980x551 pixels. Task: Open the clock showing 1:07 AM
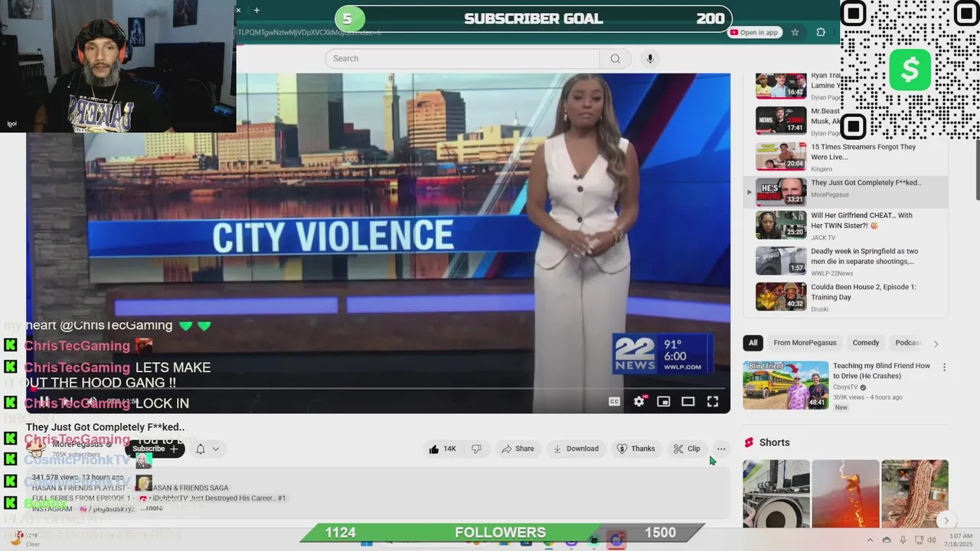pos(961,540)
